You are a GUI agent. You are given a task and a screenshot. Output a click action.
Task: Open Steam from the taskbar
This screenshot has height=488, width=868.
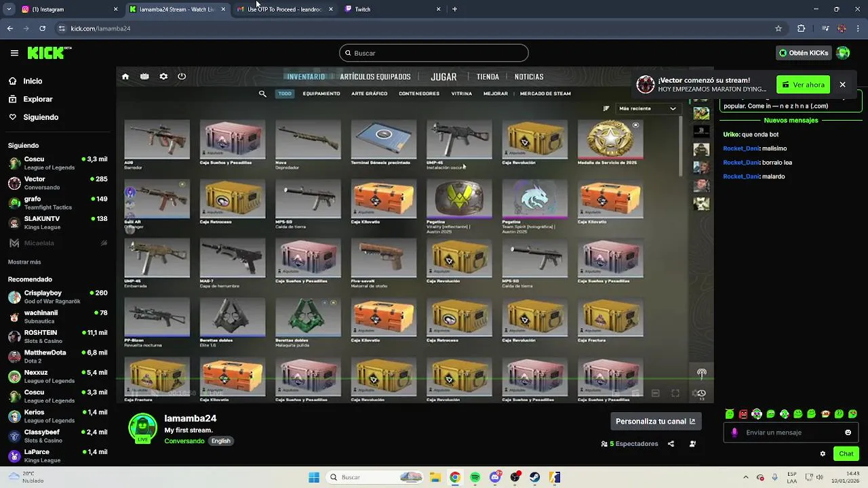pyautogui.click(x=534, y=477)
